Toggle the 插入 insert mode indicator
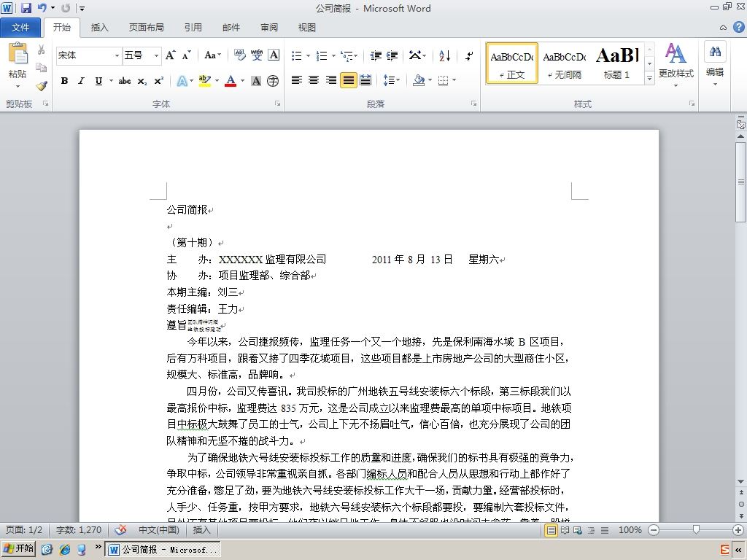This screenshot has width=747, height=560. tap(201, 530)
